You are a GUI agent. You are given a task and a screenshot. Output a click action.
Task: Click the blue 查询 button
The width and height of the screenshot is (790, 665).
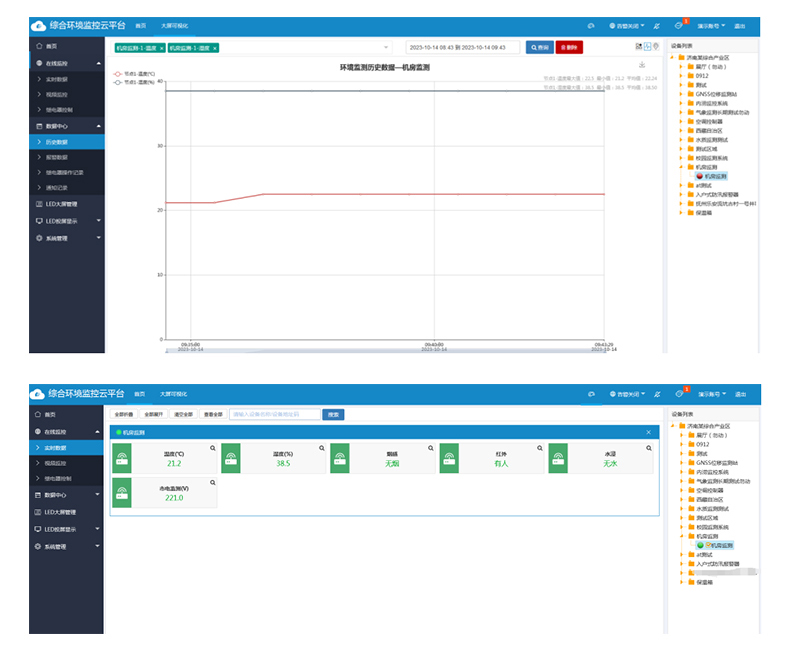click(x=538, y=47)
